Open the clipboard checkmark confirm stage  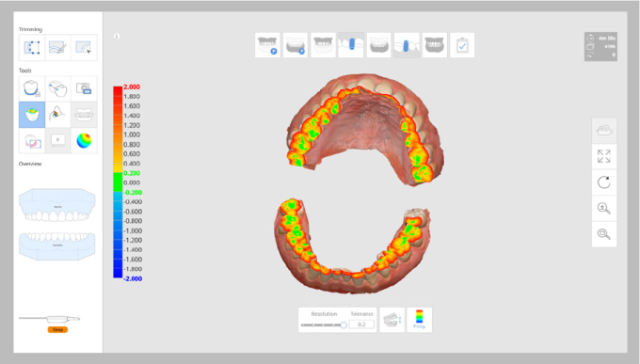point(462,45)
